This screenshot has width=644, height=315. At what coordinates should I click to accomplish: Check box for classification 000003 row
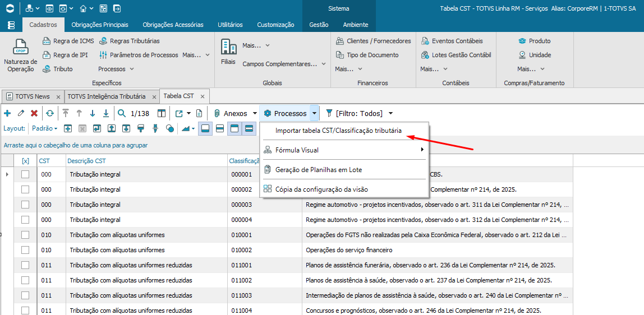(x=25, y=205)
